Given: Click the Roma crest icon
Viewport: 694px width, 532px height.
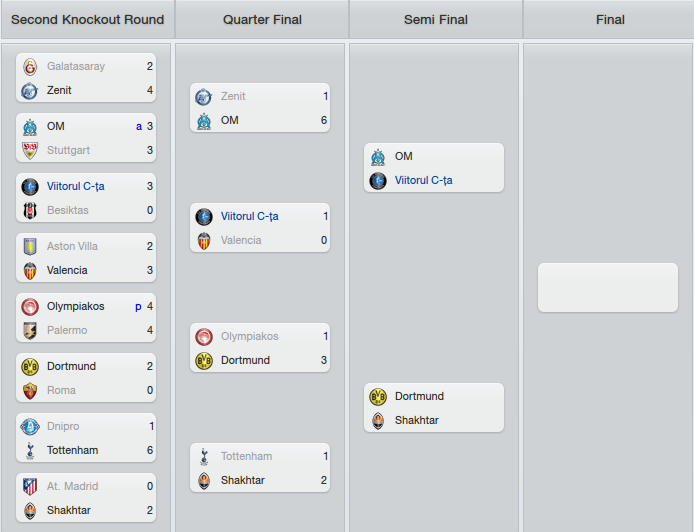Looking at the screenshot, I should pos(30,390).
